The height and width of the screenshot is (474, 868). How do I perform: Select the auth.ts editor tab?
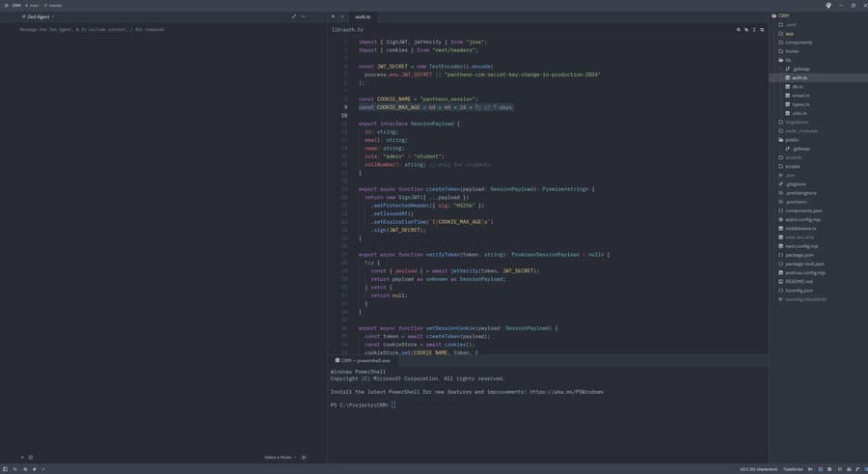(x=363, y=16)
